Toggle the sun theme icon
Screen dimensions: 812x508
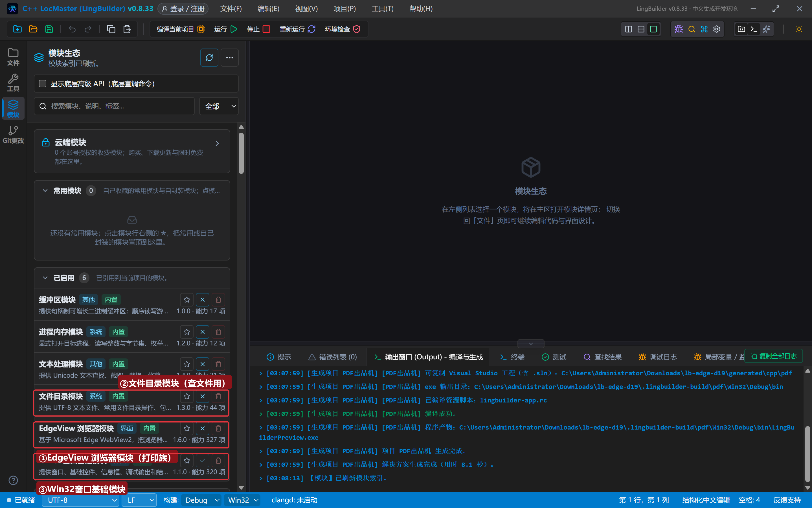pos(799,29)
